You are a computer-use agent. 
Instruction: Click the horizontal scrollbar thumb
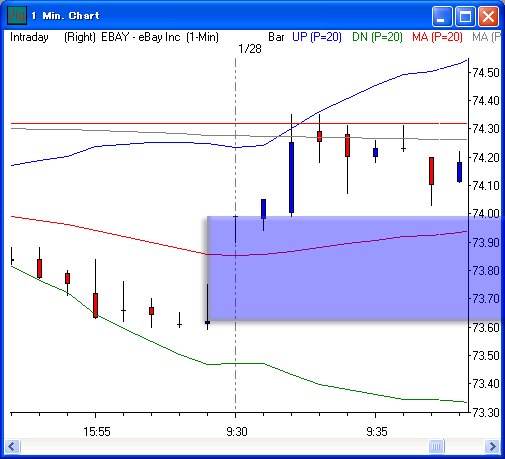point(436,446)
